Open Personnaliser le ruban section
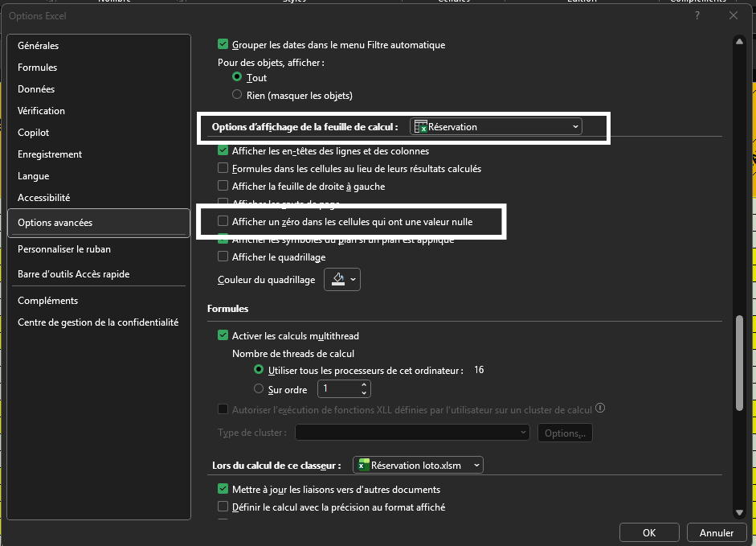The width and height of the screenshot is (756, 546). [64, 249]
